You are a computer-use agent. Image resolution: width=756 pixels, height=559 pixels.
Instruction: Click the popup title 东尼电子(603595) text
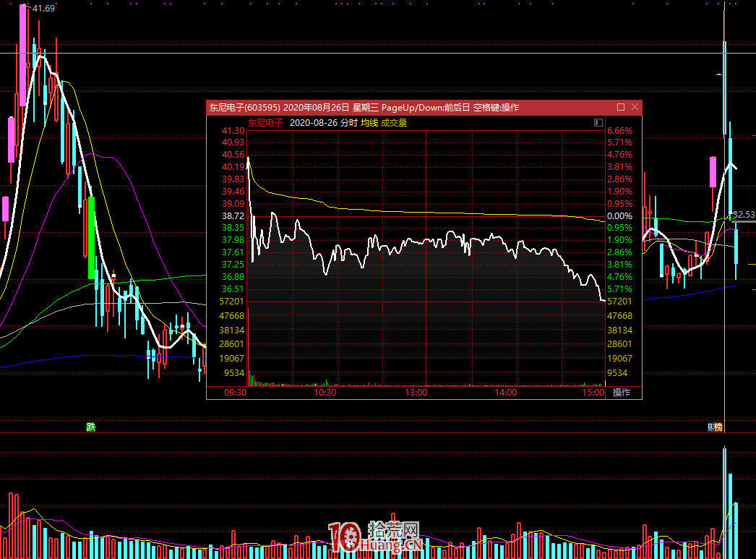coord(244,108)
